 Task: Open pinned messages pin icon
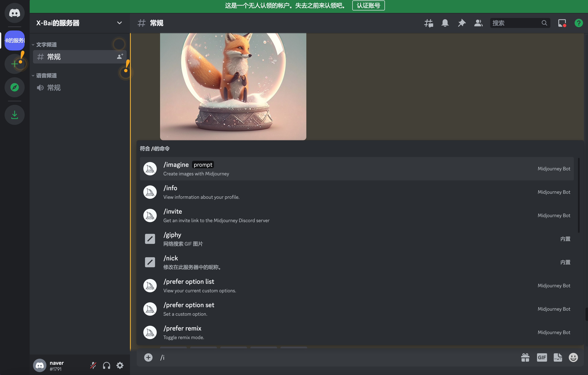click(462, 23)
